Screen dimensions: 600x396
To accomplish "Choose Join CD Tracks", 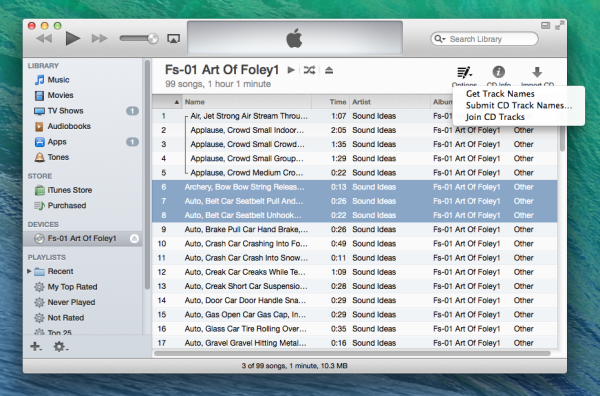I will [x=495, y=117].
